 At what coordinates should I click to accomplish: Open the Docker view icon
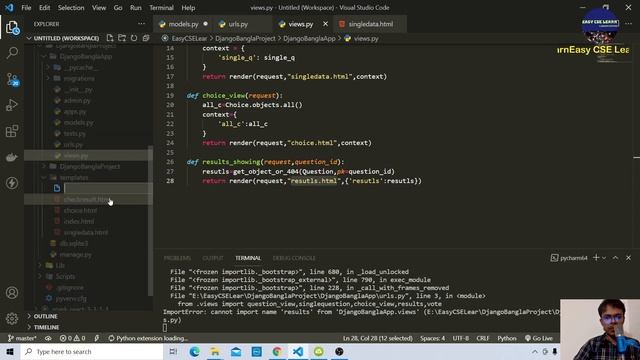(12, 157)
